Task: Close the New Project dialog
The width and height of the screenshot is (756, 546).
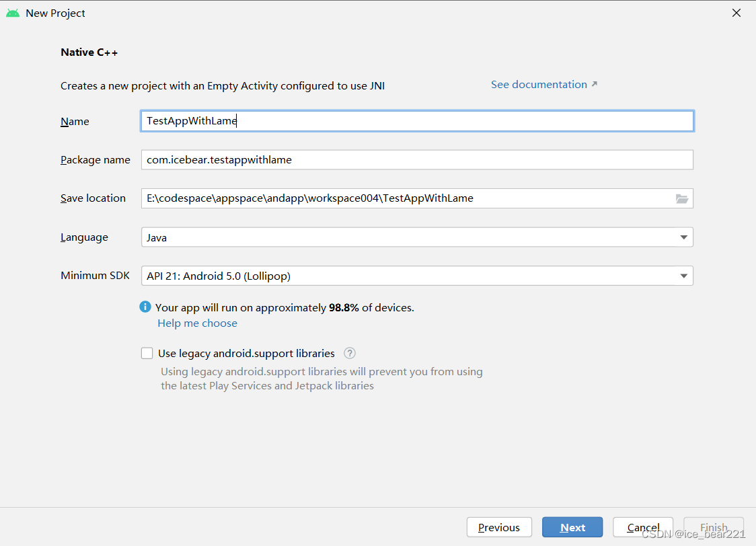Action: point(736,13)
